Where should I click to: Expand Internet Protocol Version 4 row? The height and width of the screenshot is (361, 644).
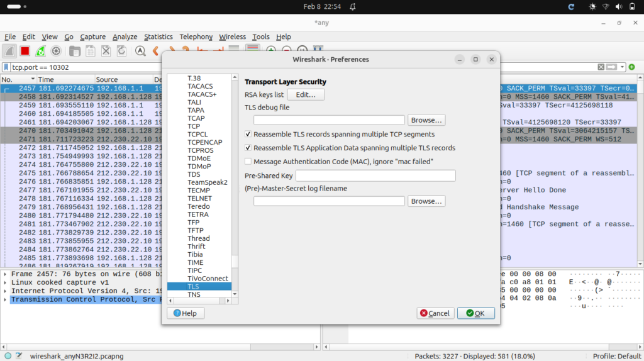click(x=5, y=291)
